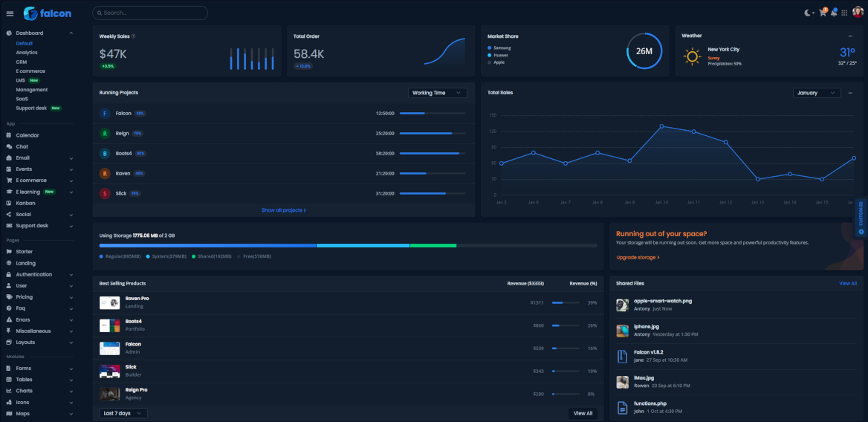Open the Last 7 days dropdown
Image resolution: width=868 pixels, height=422 pixels.
pos(123,413)
